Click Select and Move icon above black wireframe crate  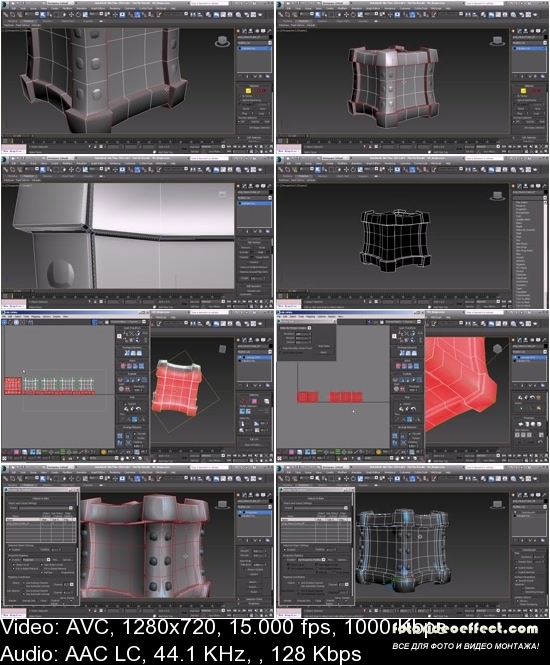coord(346,169)
